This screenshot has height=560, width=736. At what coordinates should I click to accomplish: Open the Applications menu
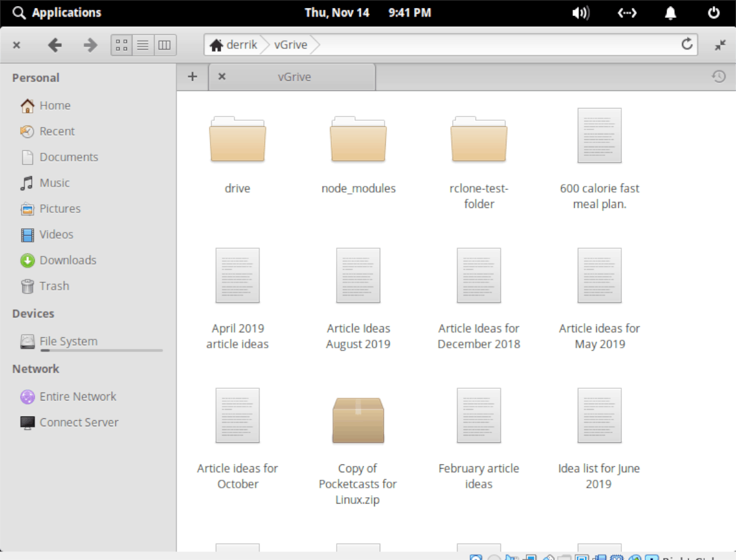click(x=57, y=12)
